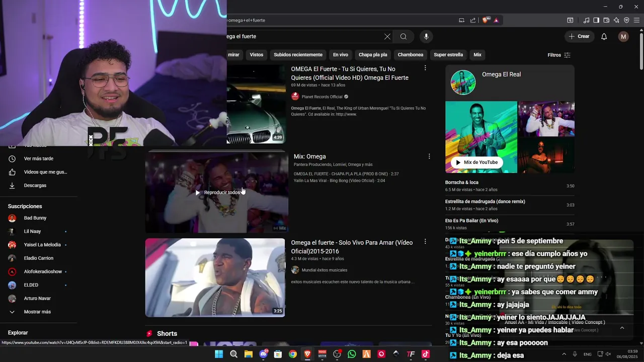Play Borracha & loca track

pyautogui.click(x=510, y=186)
